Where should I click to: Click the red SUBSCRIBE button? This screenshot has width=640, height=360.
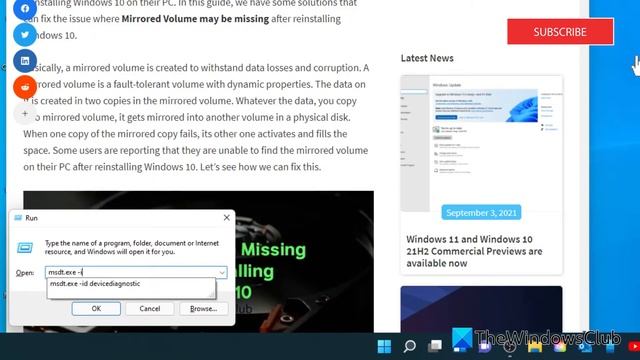(560, 31)
